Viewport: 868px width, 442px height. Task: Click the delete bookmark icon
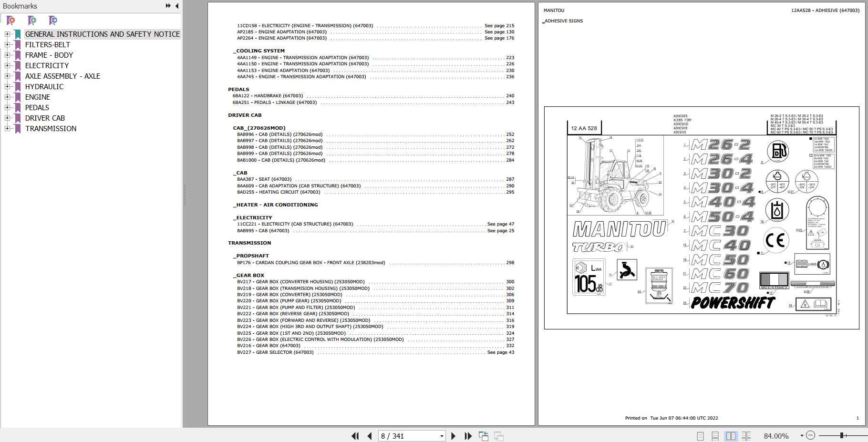10,20
